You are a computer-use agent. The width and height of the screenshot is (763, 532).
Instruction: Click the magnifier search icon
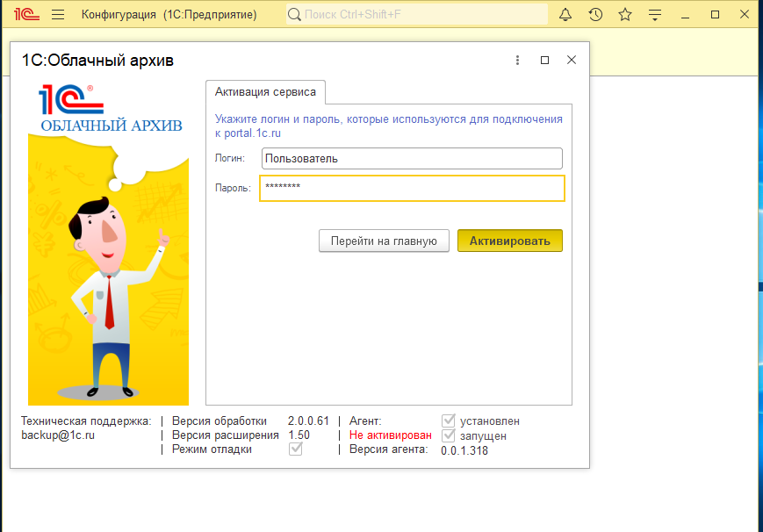[x=294, y=15]
